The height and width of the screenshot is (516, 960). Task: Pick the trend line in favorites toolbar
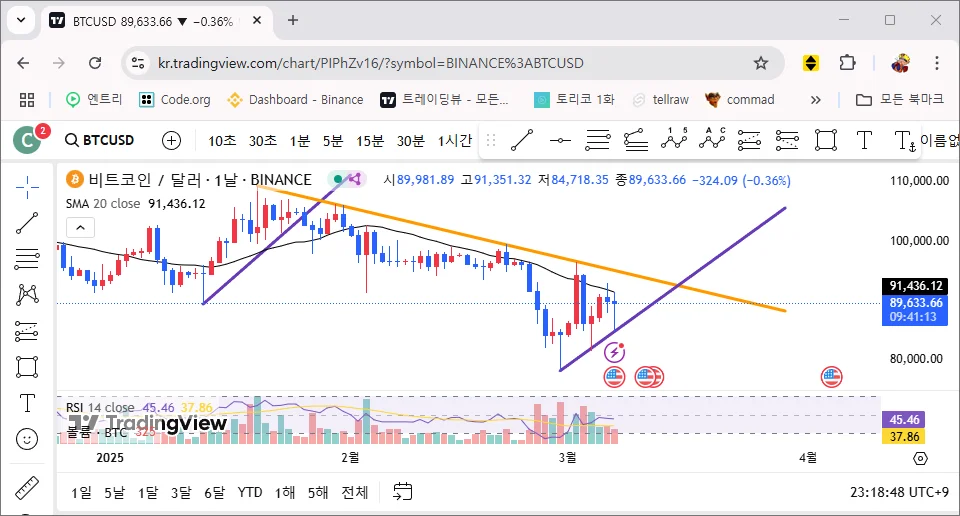coord(522,140)
